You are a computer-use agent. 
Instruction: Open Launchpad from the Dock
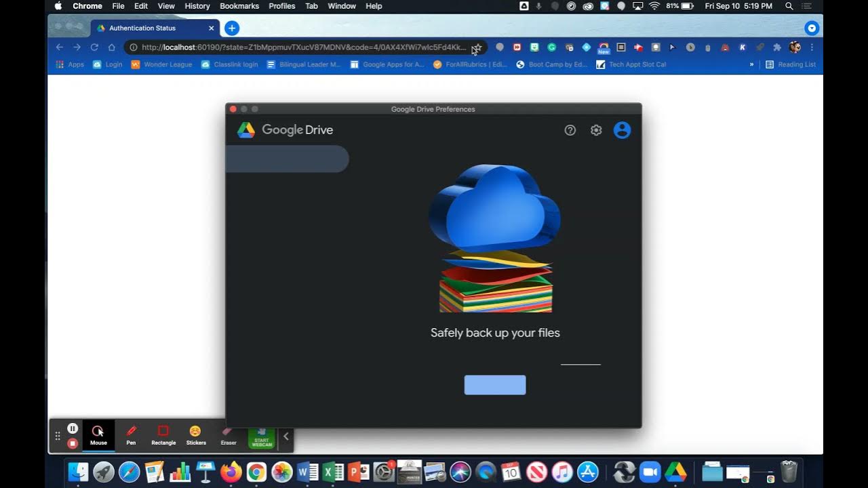click(x=104, y=472)
